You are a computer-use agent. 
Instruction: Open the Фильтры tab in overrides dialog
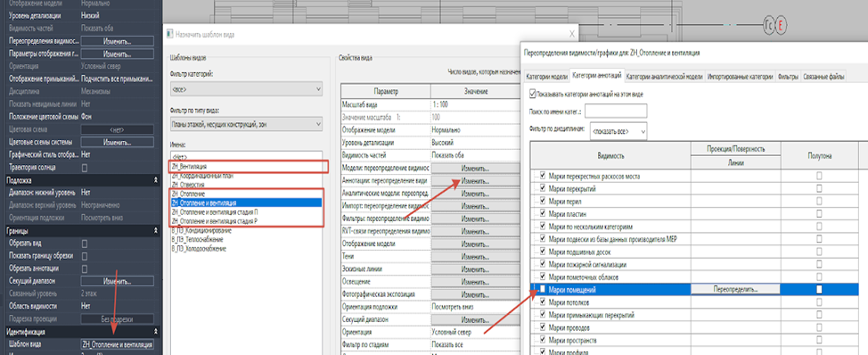point(789,77)
